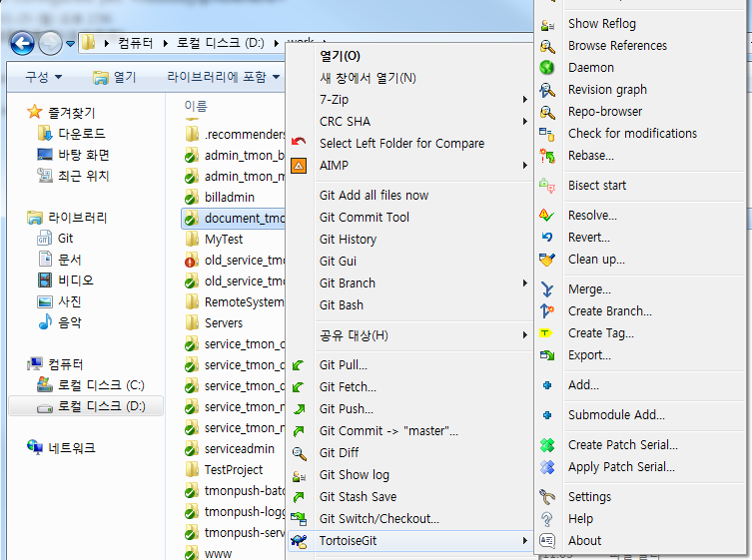Click the Settings wrench icon
The width and height of the screenshot is (752, 560).
[547, 497]
